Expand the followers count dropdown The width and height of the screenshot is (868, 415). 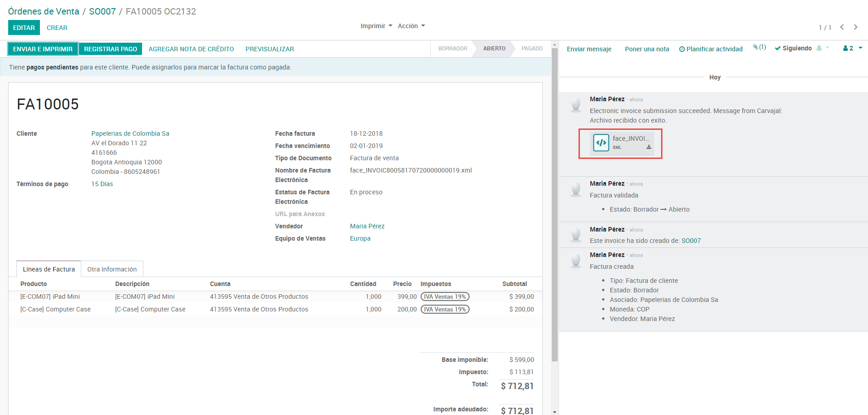click(x=853, y=48)
